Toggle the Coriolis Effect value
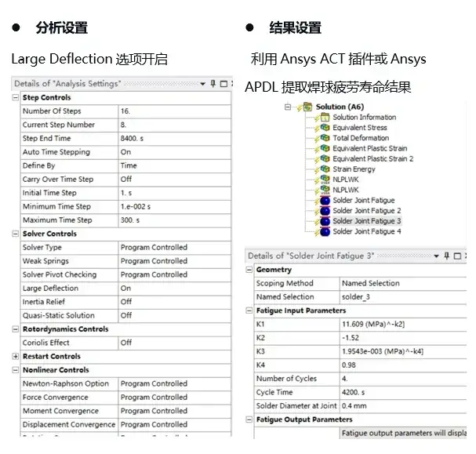Image resolution: width=476 pixels, height=454 pixels. tap(174, 343)
